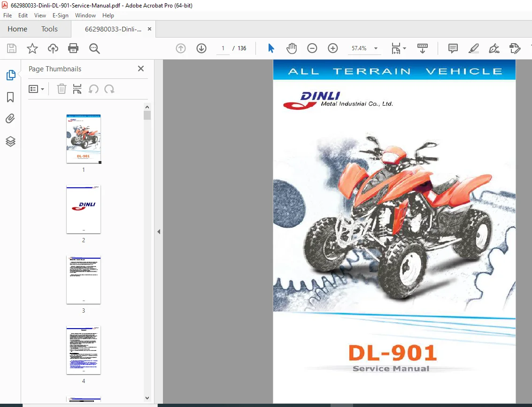Image resolution: width=532 pixels, height=407 pixels.
Task: Activate the Selection arrow tool
Action: click(x=271, y=48)
